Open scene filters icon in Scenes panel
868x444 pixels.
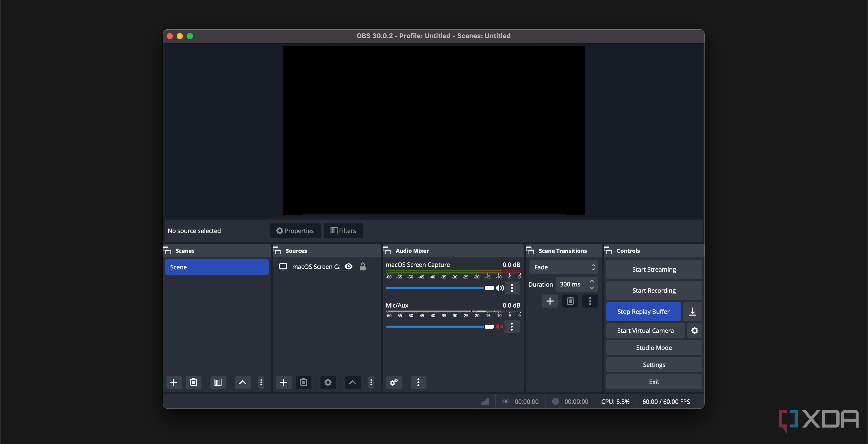pyautogui.click(x=218, y=382)
